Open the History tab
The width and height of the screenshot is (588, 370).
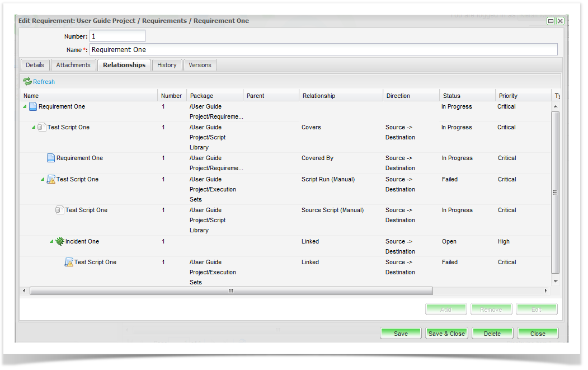(167, 65)
